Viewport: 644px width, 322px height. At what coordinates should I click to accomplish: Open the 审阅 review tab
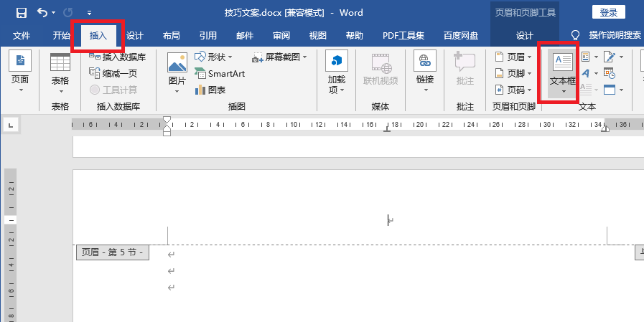point(281,35)
